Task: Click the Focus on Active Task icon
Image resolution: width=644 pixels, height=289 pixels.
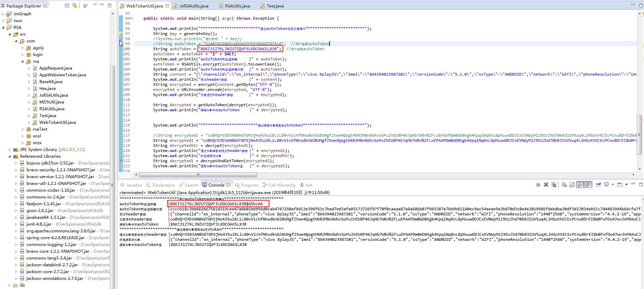Action: pos(85,5)
